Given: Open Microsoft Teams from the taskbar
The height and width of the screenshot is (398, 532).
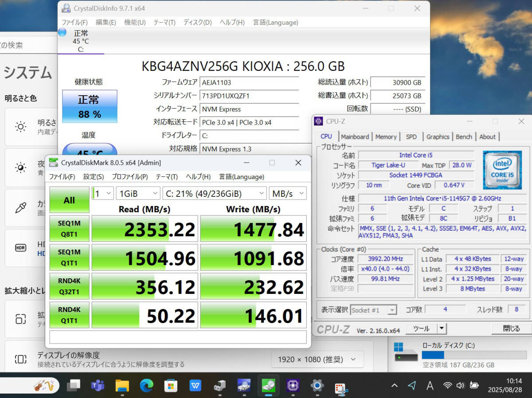Looking at the screenshot, I should click(98, 386).
